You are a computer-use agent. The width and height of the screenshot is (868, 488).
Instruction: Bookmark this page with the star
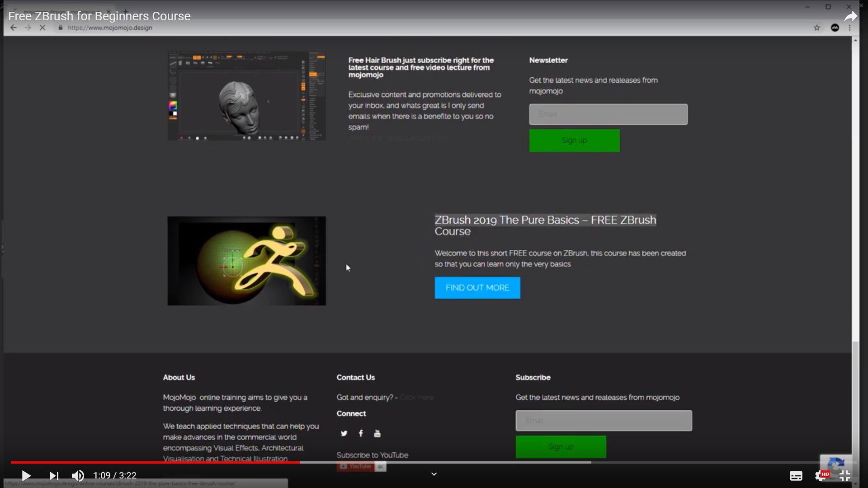[x=817, y=28]
